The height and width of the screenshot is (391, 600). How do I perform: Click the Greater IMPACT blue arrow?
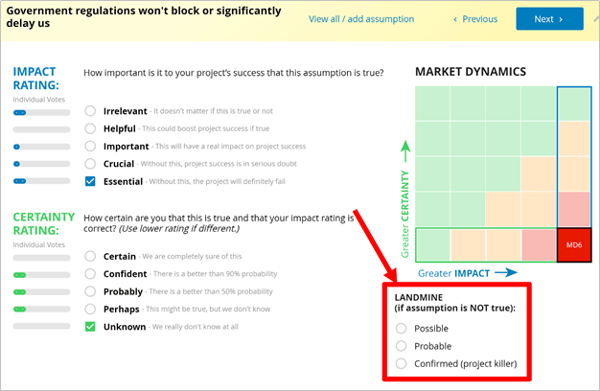coord(506,273)
